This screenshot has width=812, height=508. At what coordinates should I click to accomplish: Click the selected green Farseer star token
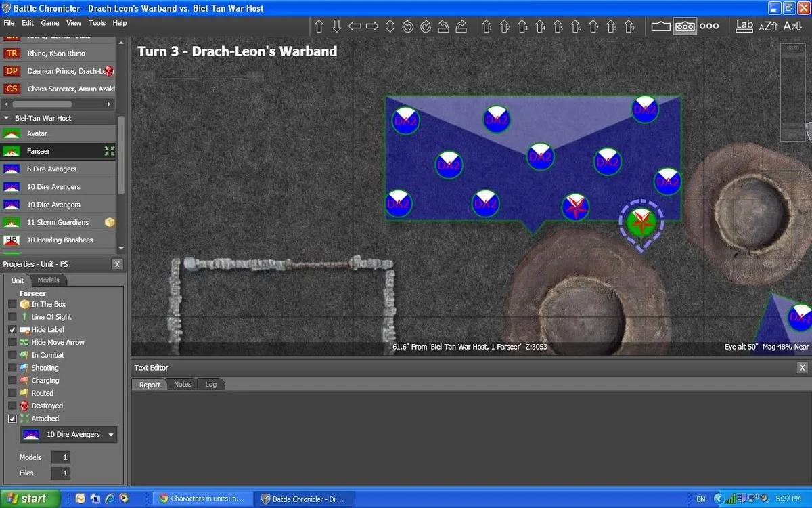641,221
